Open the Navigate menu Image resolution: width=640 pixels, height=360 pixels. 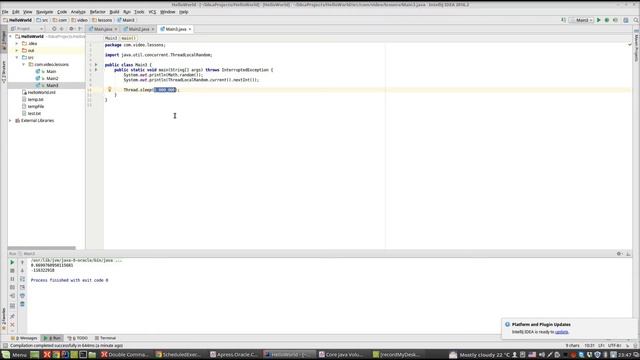click(x=44, y=12)
